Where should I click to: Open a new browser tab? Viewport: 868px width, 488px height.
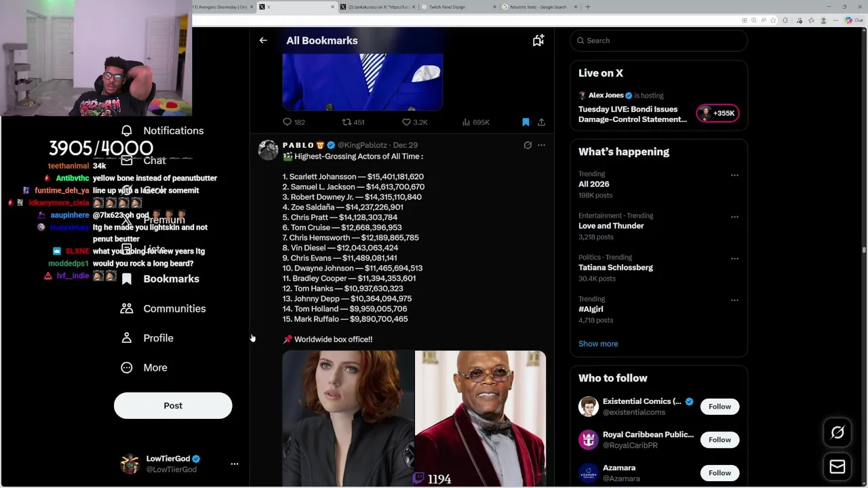pos(588,7)
